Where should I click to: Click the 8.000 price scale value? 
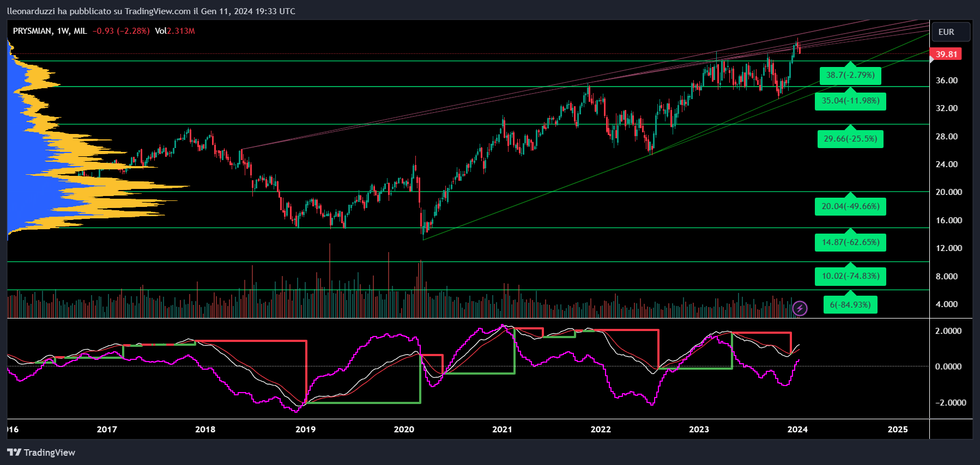(947, 276)
